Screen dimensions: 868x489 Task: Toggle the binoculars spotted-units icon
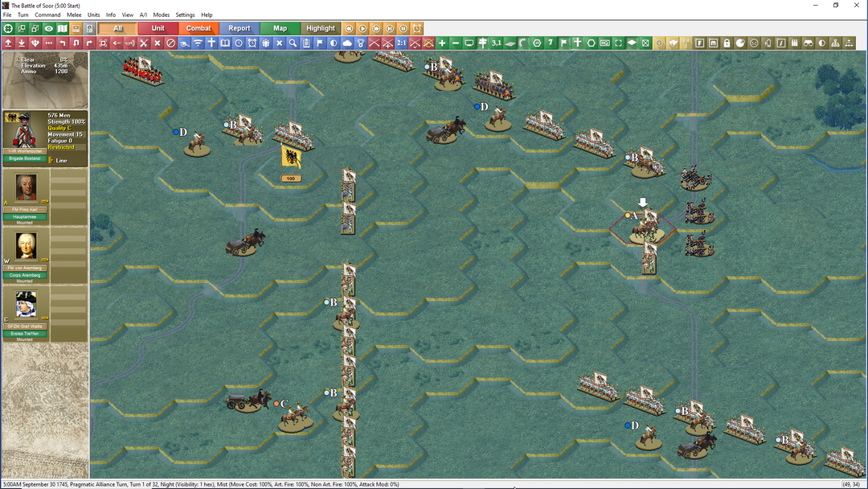[809, 43]
